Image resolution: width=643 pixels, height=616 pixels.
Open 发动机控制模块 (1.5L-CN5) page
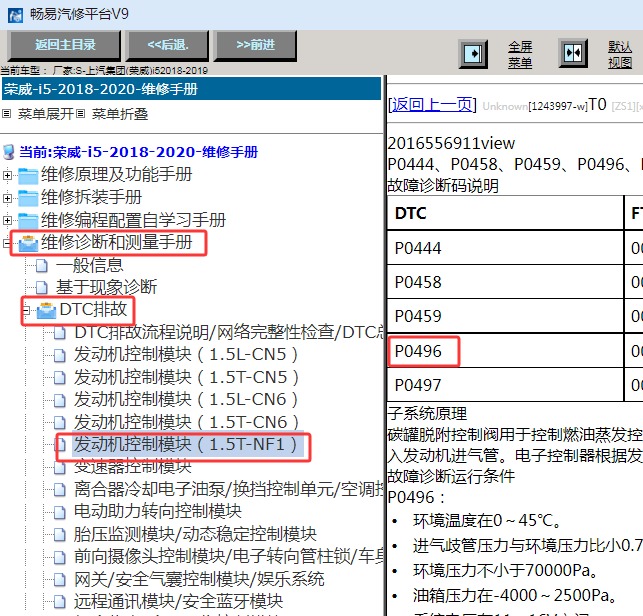click(x=186, y=355)
